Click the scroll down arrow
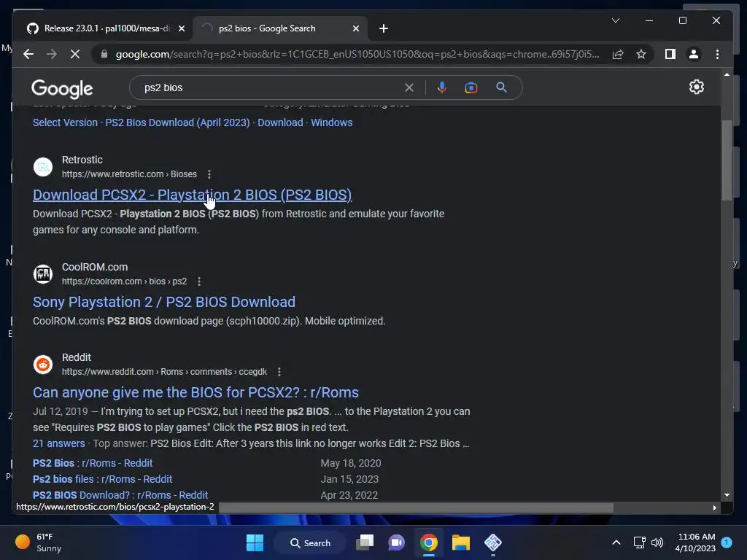747x560 pixels. point(727,495)
